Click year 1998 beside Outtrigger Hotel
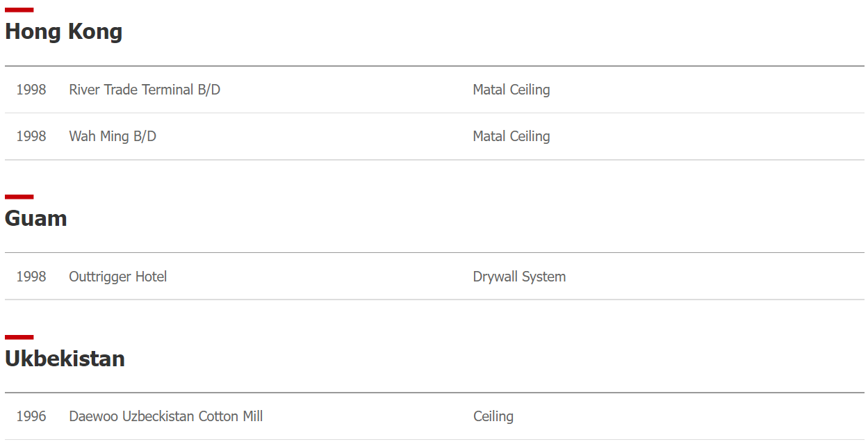 [31, 277]
